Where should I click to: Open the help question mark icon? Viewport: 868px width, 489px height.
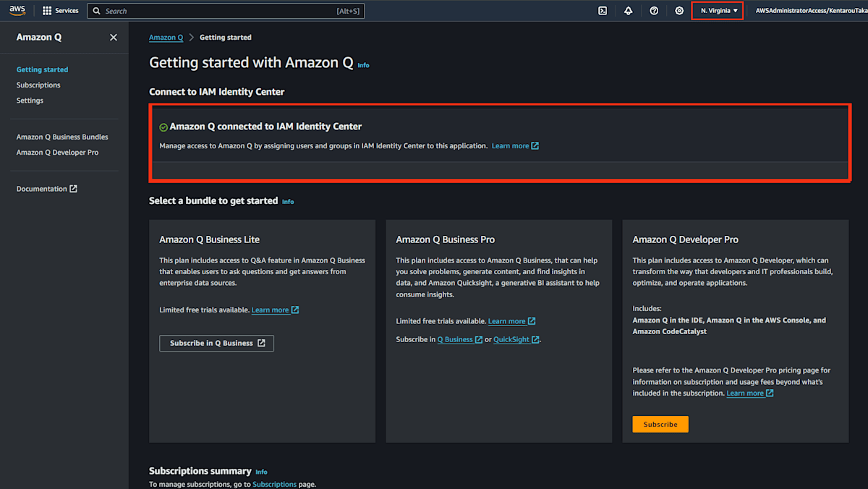654,11
